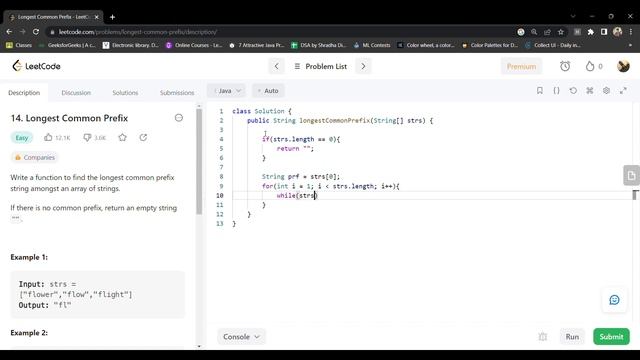Screen dimensions: 640x360
Task: Click the keyboard shortcuts icon
Action: (x=590, y=91)
